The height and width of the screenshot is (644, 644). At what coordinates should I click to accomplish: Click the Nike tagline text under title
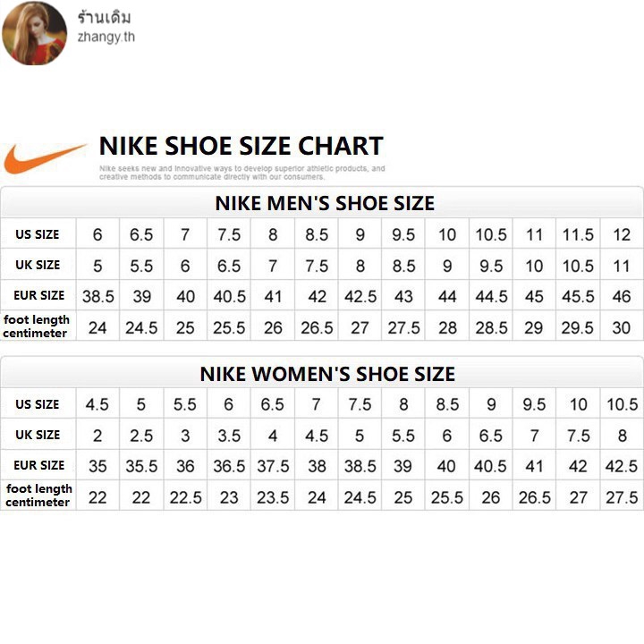click(x=241, y=173)
